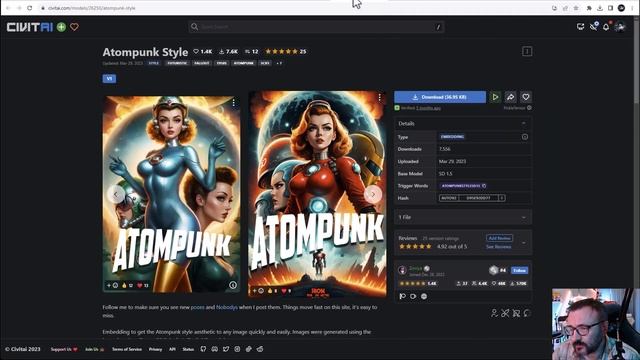This screenshot has width=640, height=360.
Task: Open three-dot menu on first image
Action: tap(233, 102)
